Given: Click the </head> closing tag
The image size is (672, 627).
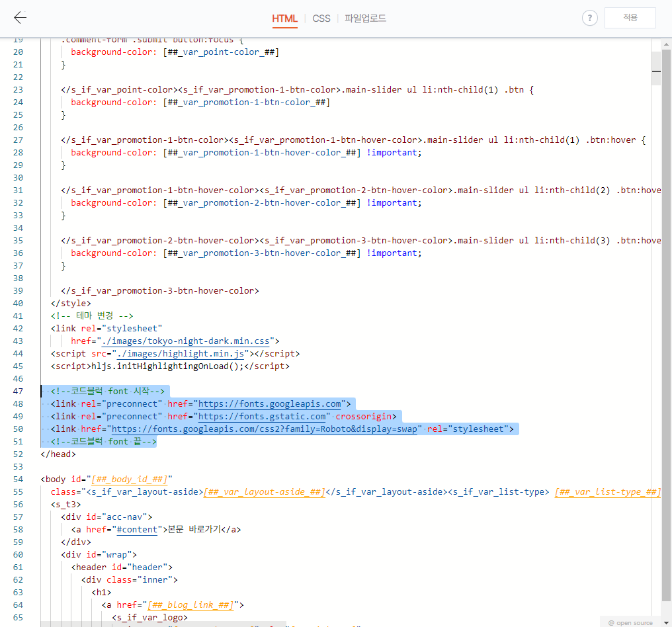Looking at the screenshot, I should click(58, 454).
